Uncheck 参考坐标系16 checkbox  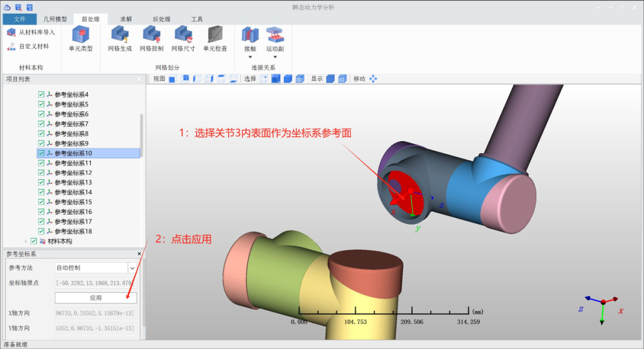tap(41, 212)
